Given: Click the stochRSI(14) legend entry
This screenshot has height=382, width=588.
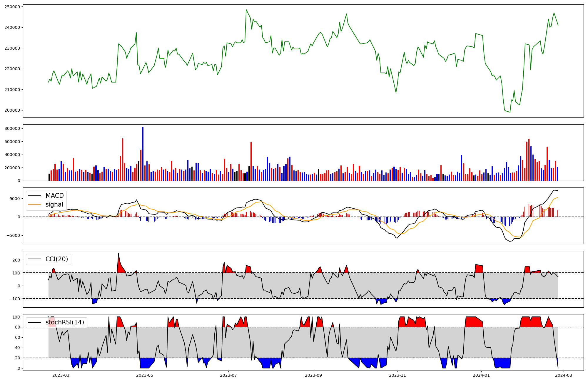Looking at the screenshot, I should tap(65, 322).
